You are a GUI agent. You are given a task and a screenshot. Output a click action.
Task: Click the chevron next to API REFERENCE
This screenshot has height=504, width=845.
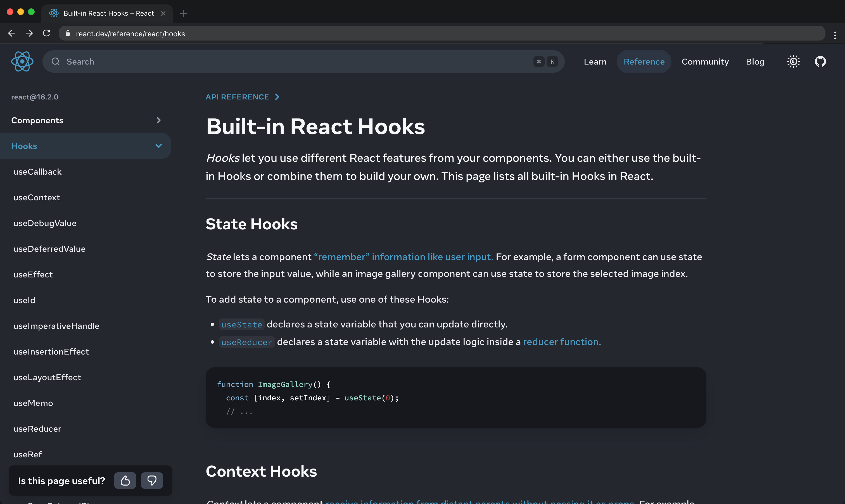277,97
